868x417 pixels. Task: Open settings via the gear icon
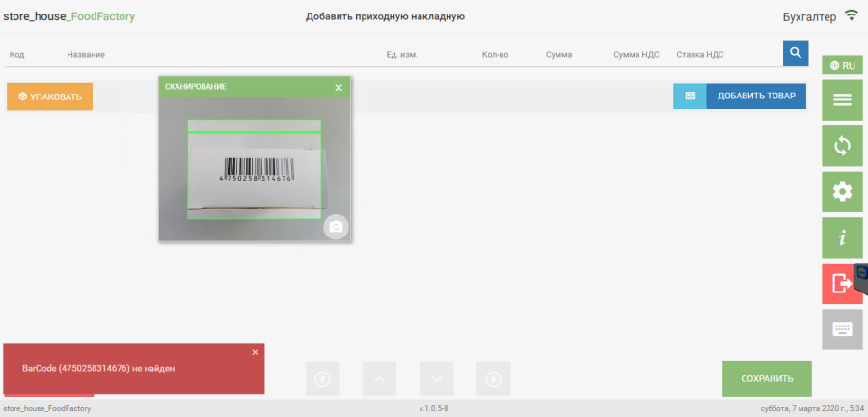[842, 192]
